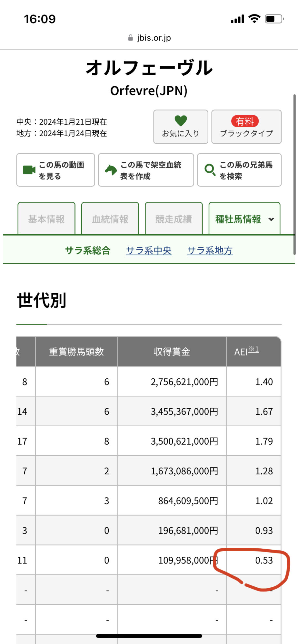The height and width of the screenshot is (644, 298).
Task: Tap the green horse pedigree icon
Action: pyautogui.click(x=111, y=170)
